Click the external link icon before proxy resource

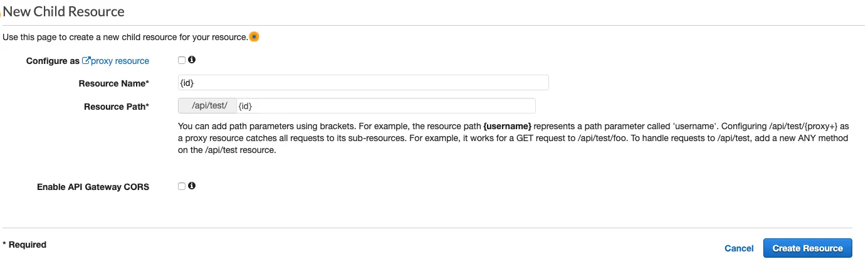[86, 61]
